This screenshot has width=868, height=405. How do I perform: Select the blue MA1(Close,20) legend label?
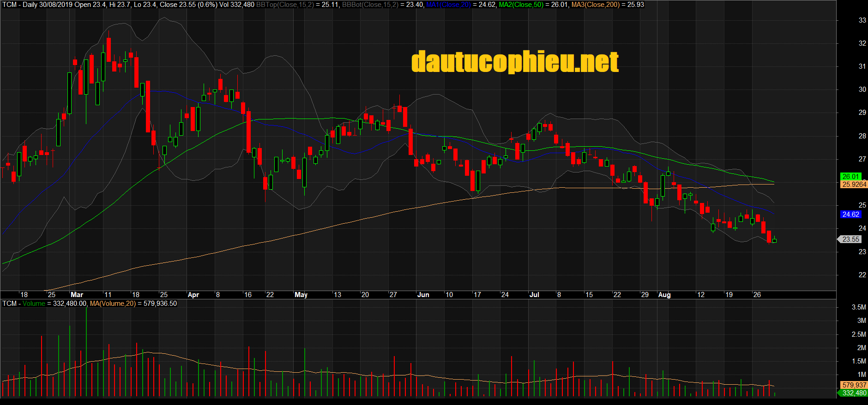pyautogui.click(x=448, y=5)
